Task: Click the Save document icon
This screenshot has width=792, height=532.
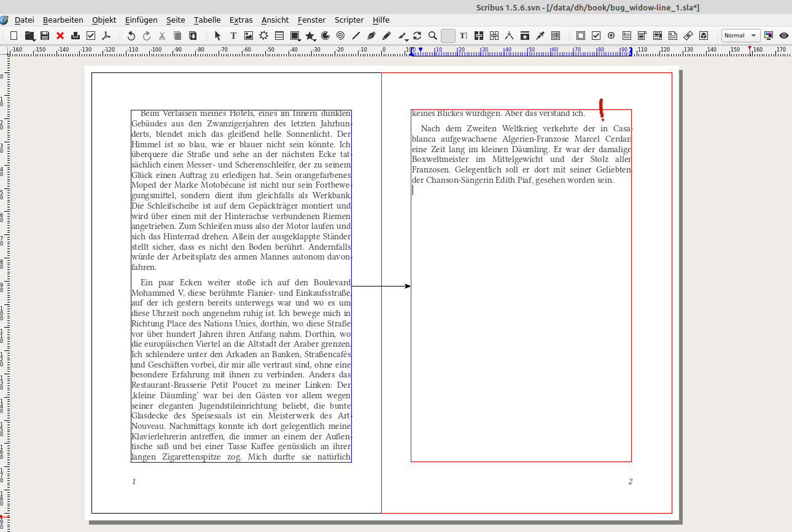Action: click(x=45, y=36)
